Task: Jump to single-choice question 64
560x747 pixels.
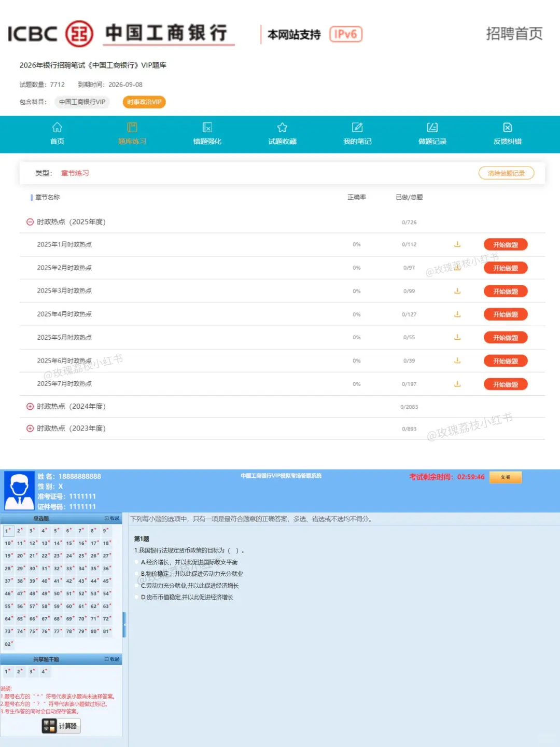Action: click(x=8, y=618)
